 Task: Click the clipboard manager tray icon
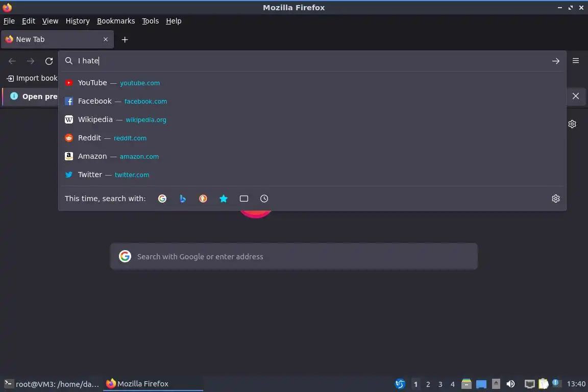(544, 384)
